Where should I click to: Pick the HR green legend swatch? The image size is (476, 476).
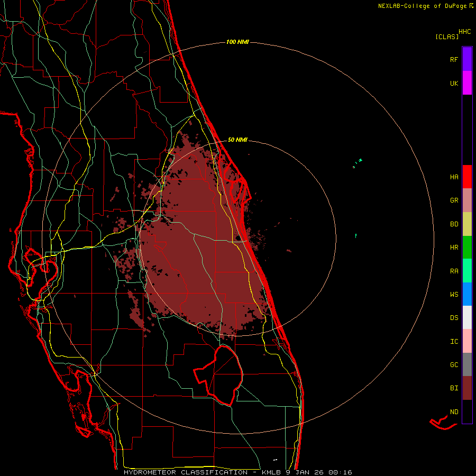467,248
